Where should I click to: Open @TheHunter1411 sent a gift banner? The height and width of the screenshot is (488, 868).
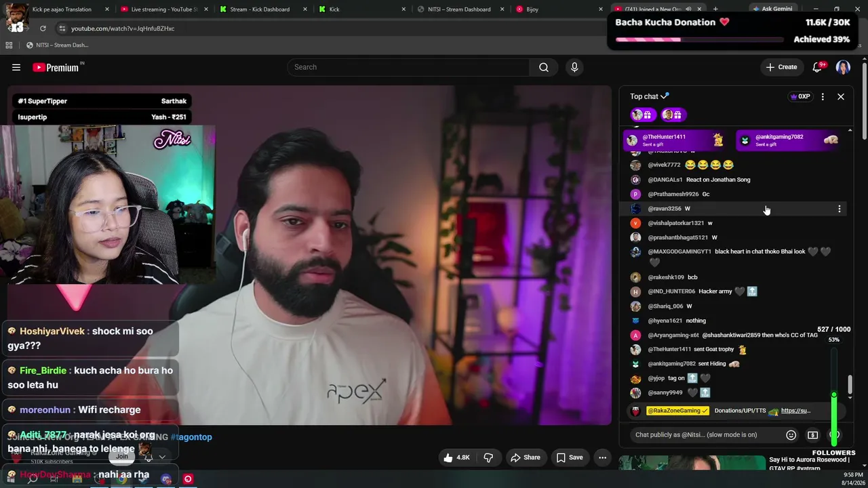(x=677, y=140)
